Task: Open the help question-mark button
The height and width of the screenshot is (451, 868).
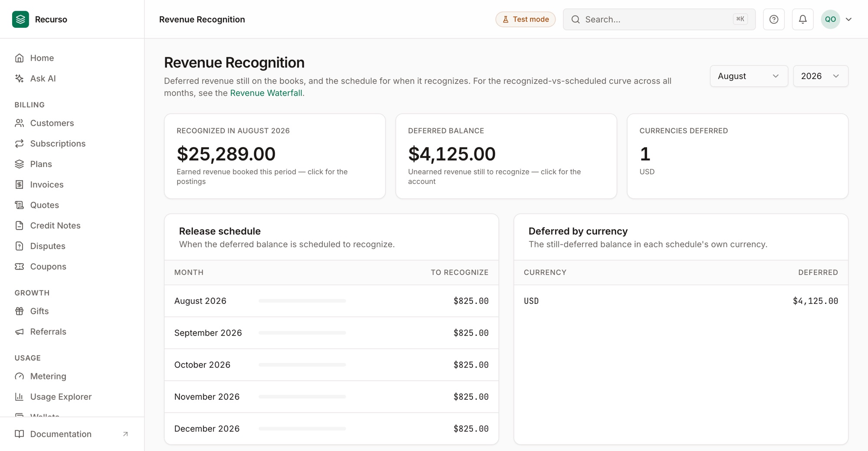Action: click(774, 19)
